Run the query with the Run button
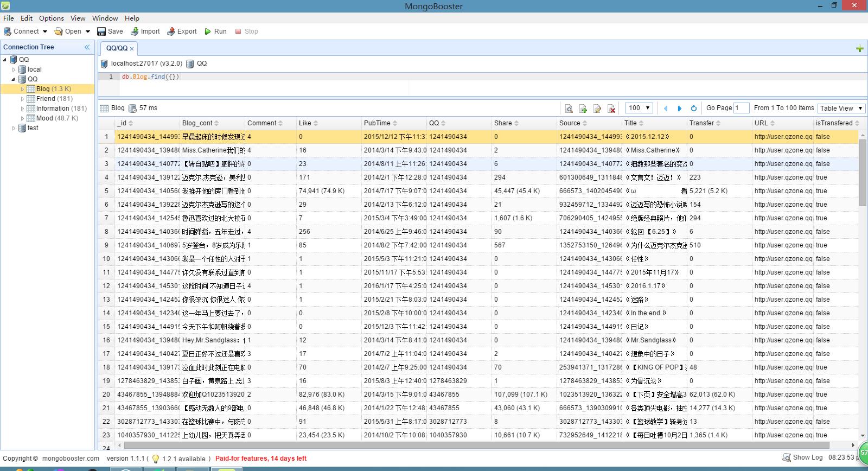The image size is (868, 471). point(215,31)
